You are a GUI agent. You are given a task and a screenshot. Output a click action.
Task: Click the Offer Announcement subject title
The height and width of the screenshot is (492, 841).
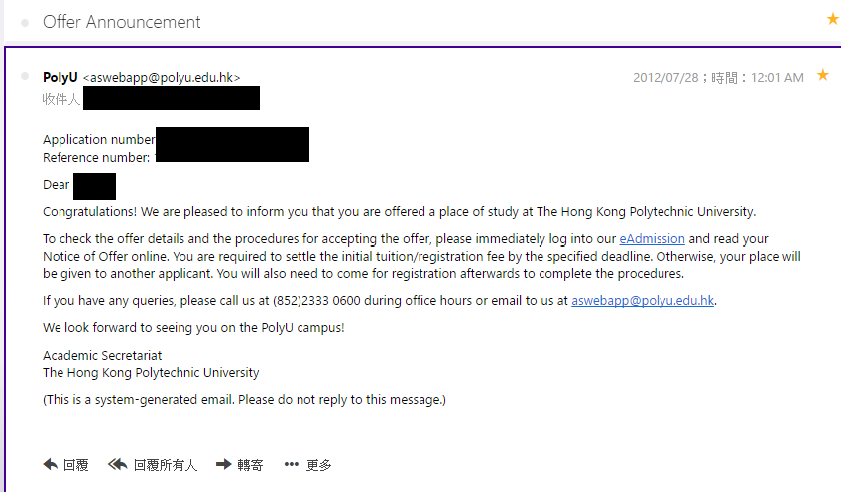click(x=122, y=22)
